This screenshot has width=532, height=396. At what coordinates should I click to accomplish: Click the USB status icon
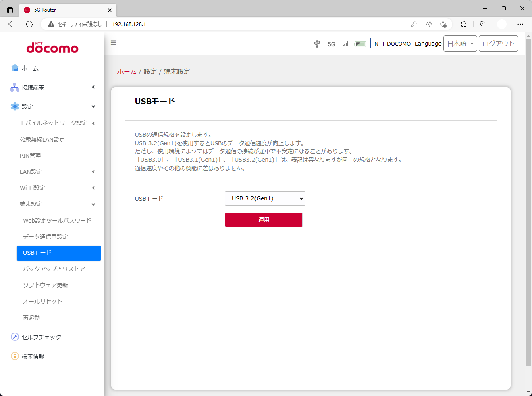coord(317,43)
